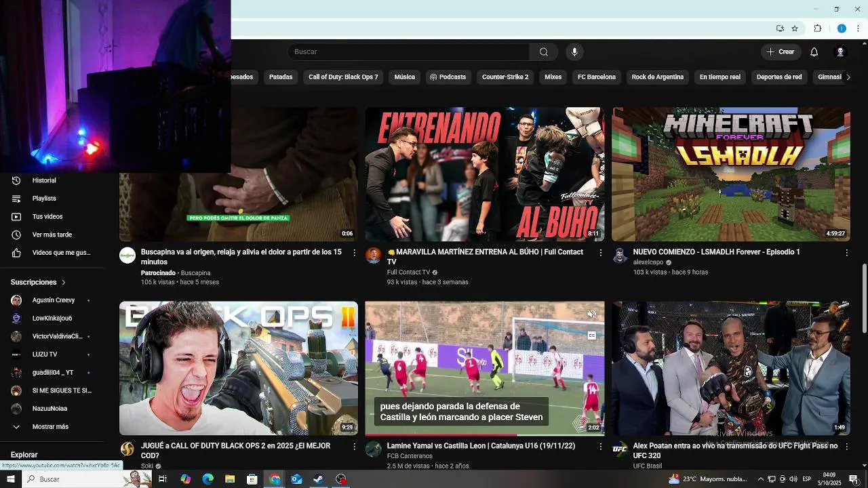Open the Chrome three-dot menu
The image size is (868, 488).
click(x=858, y=28)
